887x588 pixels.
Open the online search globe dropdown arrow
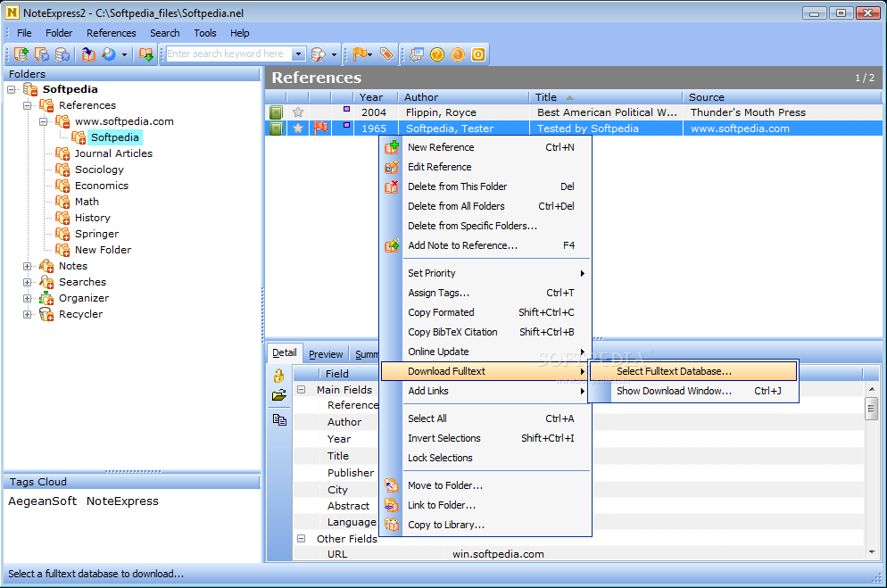(124, 54)
